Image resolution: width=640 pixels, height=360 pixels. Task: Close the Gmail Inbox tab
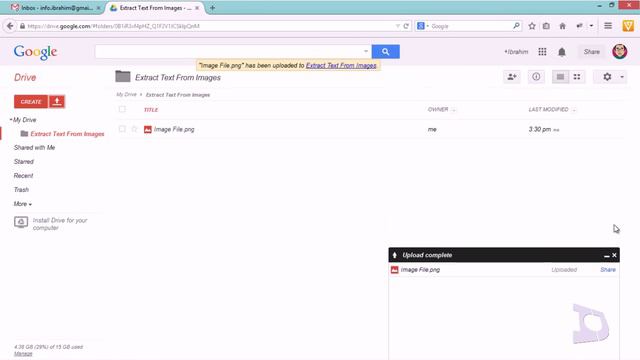click(98, 8)
